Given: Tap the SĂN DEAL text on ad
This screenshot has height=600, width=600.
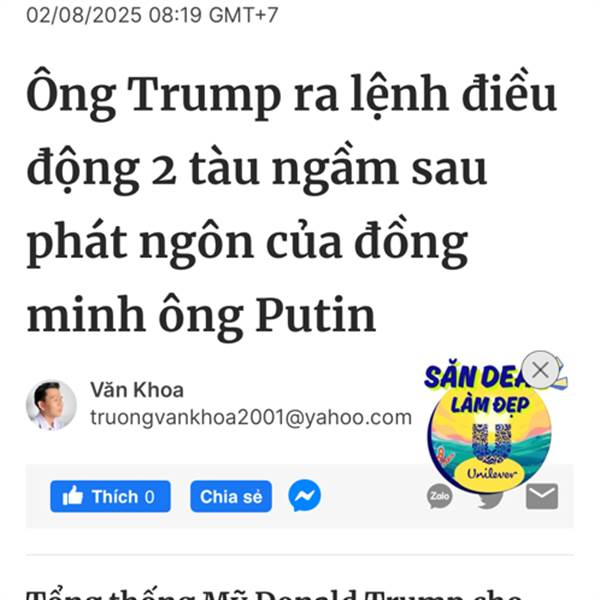Looking at the screenshot, I should click(478, 377).
